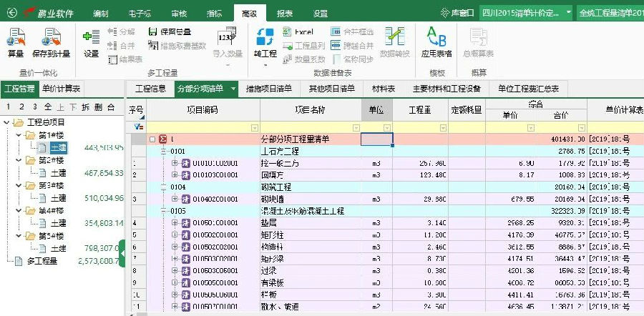Open the 单位 column filter dropdown
Screen dimensions: 644x316
coord(386,127)
